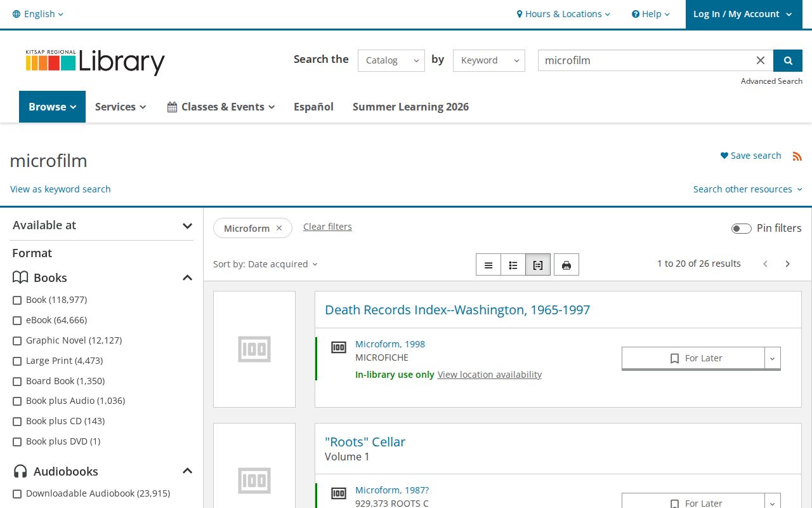Open dropdown arrow beside Death Records For Later
This screenshot has width=812, height=508.
772,359
